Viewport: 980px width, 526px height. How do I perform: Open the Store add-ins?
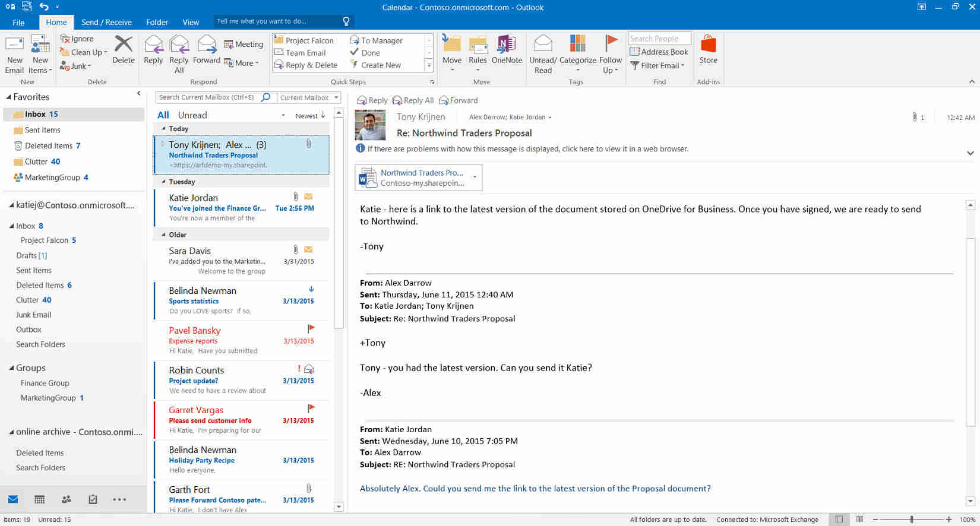[708, 50]
